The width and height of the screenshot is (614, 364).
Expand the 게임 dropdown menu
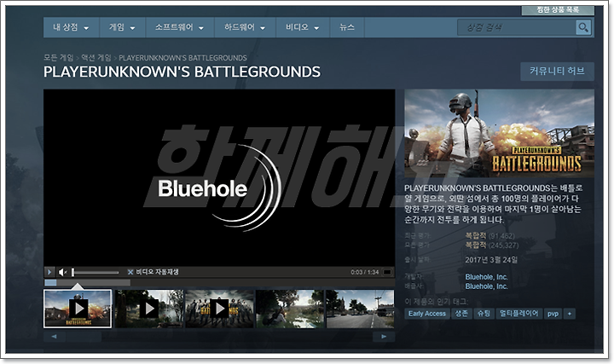122,27
